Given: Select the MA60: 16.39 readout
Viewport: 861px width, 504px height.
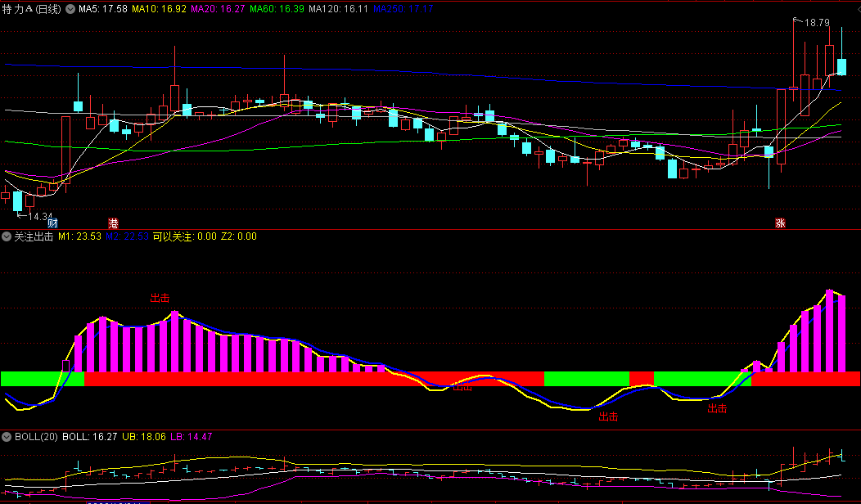Looking at the screenshot, I should click(277, 9).
